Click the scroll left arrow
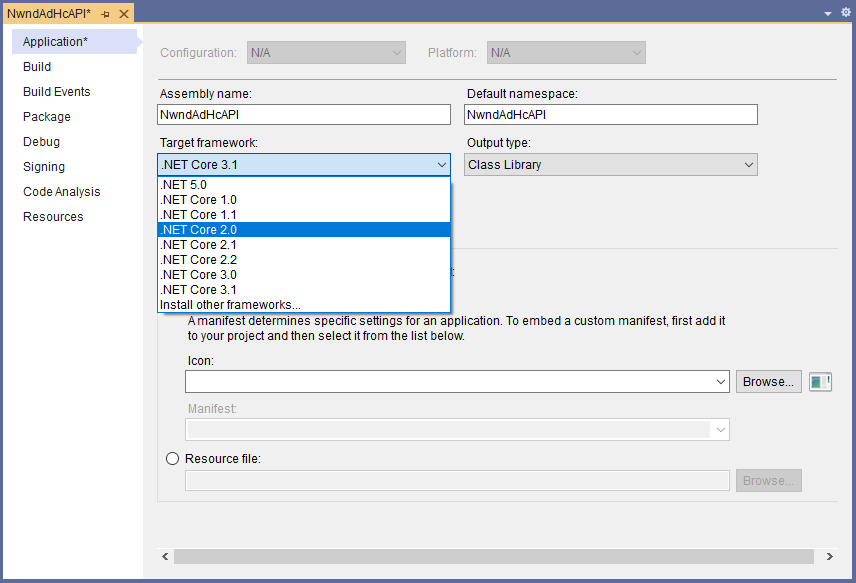The image size is (856, 583). click(165, 556)
